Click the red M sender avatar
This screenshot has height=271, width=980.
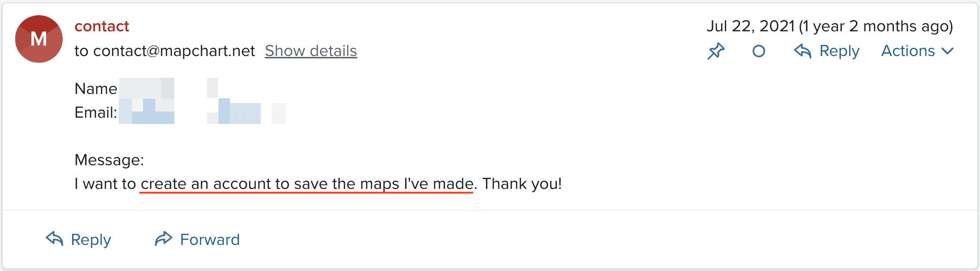(39, 39)
